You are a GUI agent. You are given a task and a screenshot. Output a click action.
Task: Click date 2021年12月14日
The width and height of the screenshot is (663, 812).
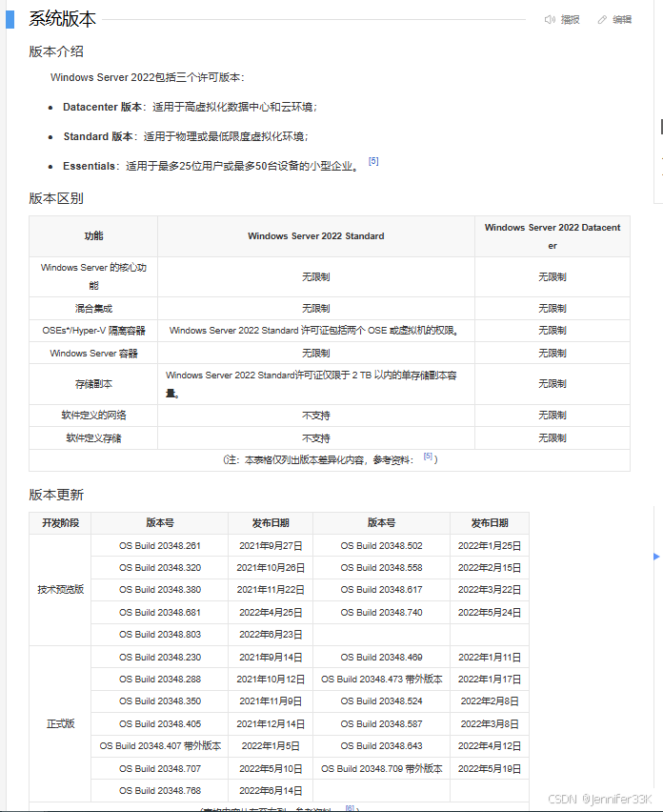271,724
